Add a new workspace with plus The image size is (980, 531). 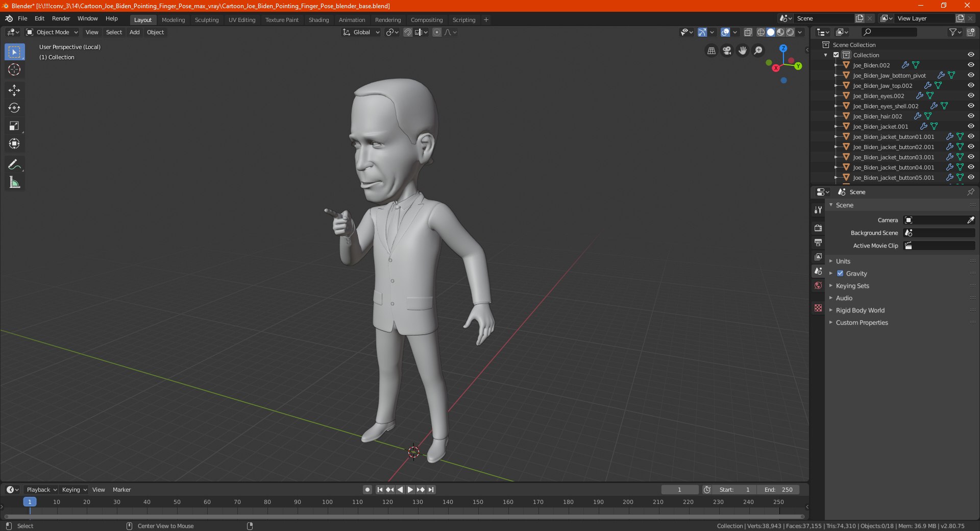[486, 20]
